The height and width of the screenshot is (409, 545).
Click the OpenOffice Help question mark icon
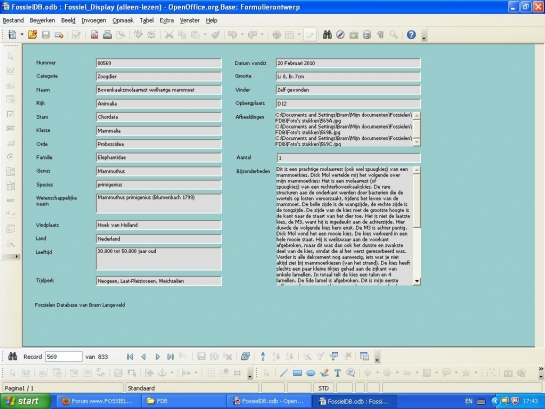click(411, 34)
